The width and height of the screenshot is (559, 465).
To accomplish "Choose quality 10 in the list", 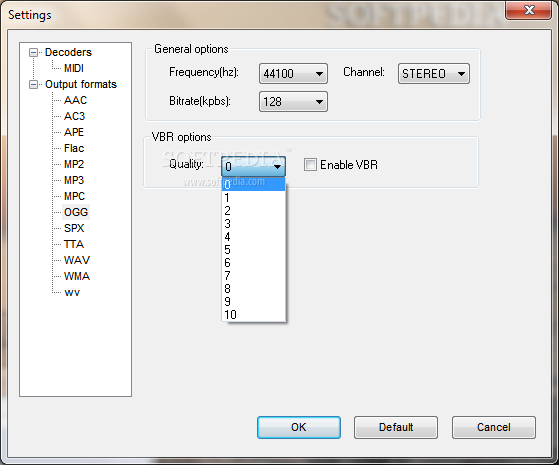I will tap(253, 315).
